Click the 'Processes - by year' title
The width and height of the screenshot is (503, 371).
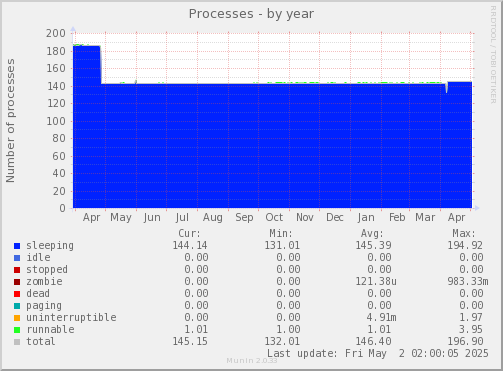click(251, 14)
